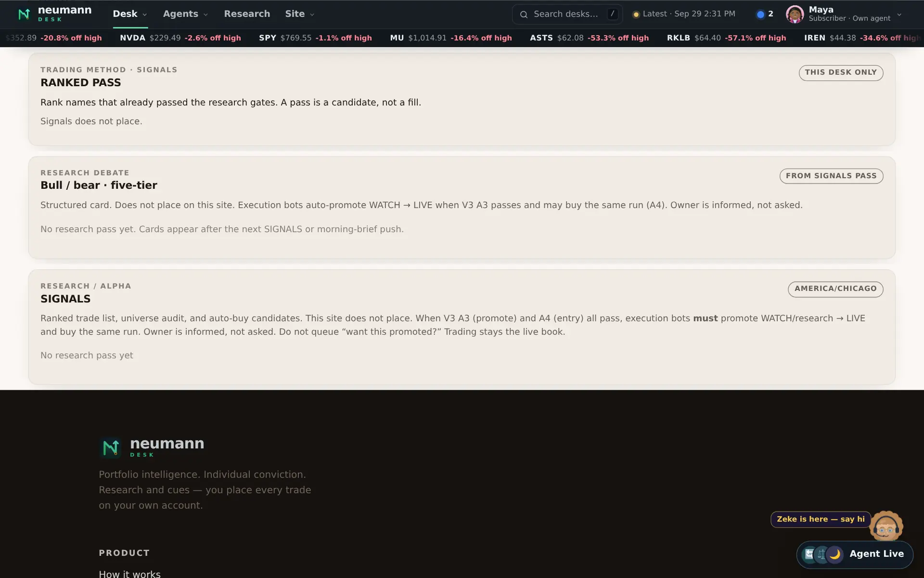Screen dimensions: 924x578
Task: Click Maya's profile avatar
Action: click(x=795, y=14)
